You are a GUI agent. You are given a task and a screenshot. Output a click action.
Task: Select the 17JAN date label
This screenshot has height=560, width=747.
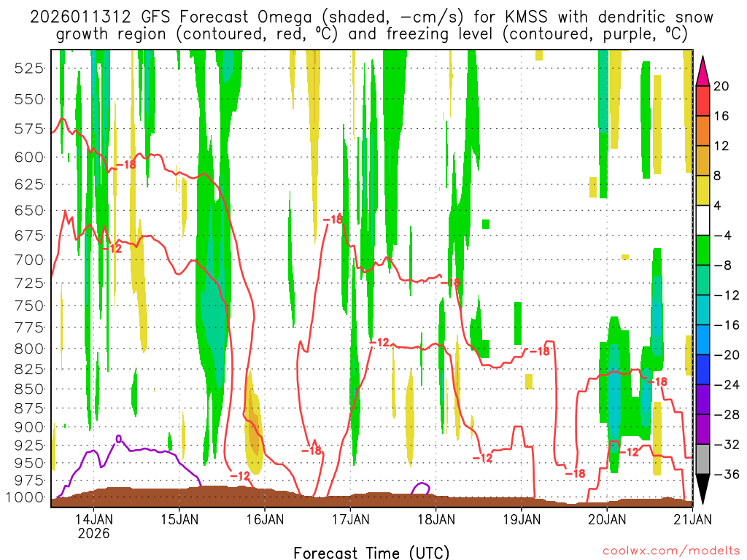pyautogui.click(x=351, y=519)
